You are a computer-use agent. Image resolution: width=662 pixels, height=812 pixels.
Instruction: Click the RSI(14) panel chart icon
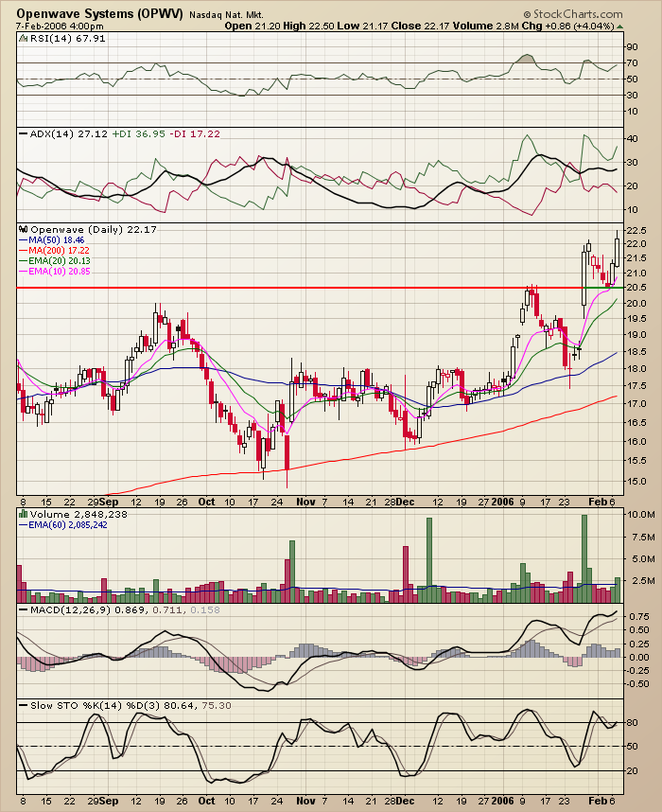(24, 38)
